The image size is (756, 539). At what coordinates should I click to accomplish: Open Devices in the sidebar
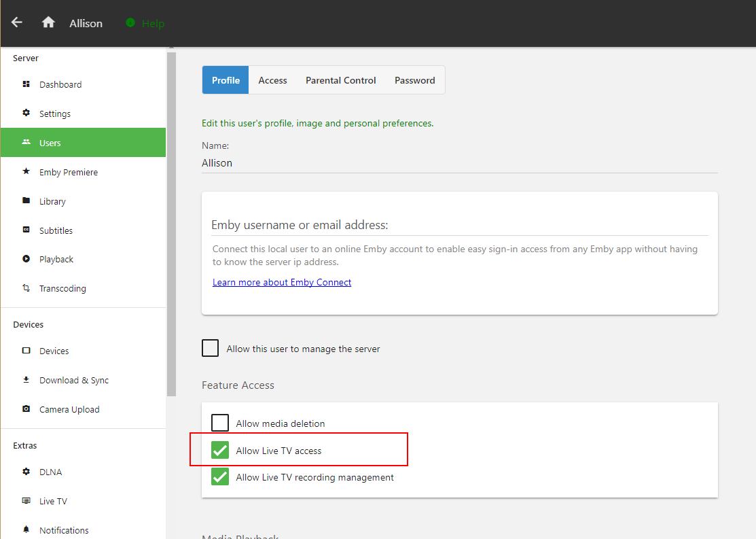(84, 351)
